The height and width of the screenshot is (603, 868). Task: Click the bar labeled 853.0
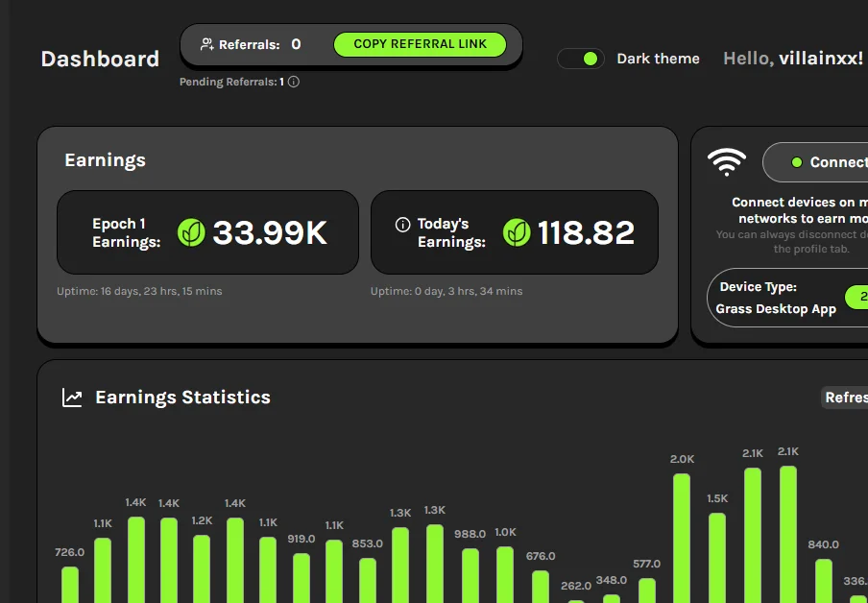368,580
